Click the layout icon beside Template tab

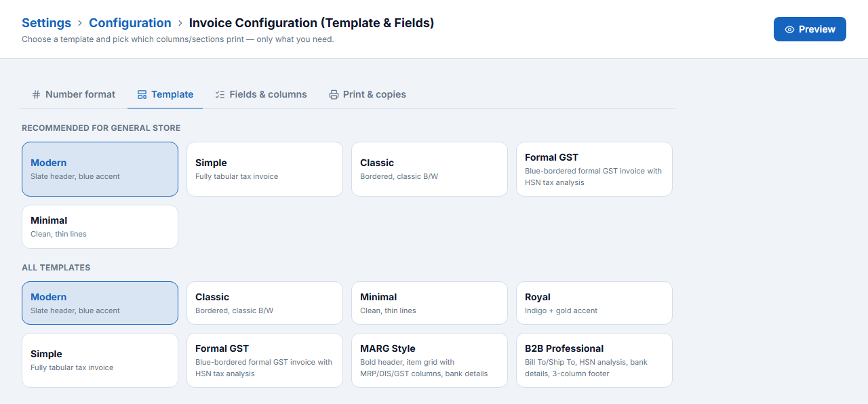click(x=142, y=95)
